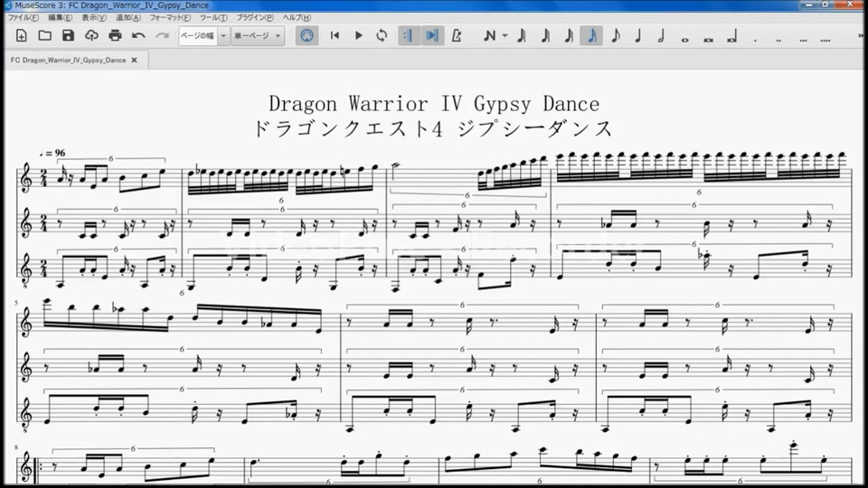Toggle the MIDI input button
The width and height of the screenshot is (868, 488).
pyautogui.click(x=307, y=36)
